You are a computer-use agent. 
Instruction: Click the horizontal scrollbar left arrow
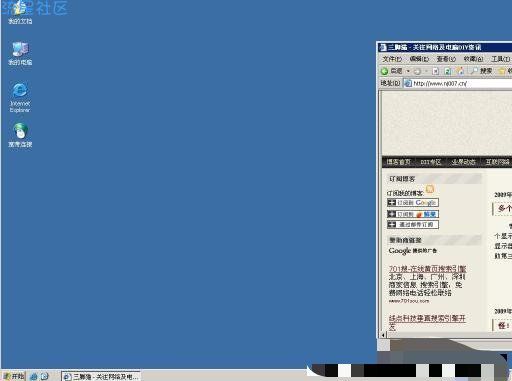[x=383, y=335]
